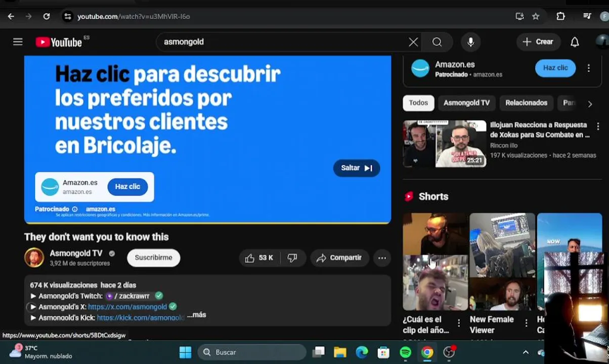The width and height of the screenshot is (609, 364).
Task: Open the Illojuan Reacciona video thumbnail
Action: pyautogui.click(x=445, y=144)
